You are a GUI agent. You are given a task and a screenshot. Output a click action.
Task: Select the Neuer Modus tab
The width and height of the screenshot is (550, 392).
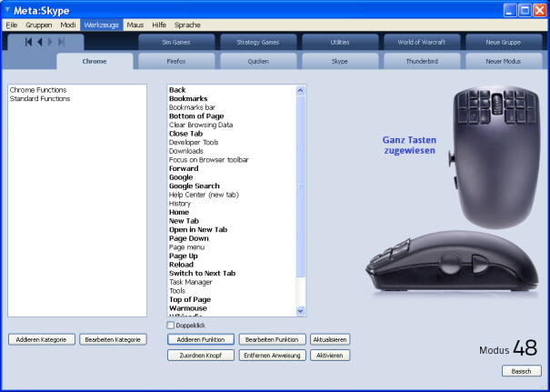[504, 61]
